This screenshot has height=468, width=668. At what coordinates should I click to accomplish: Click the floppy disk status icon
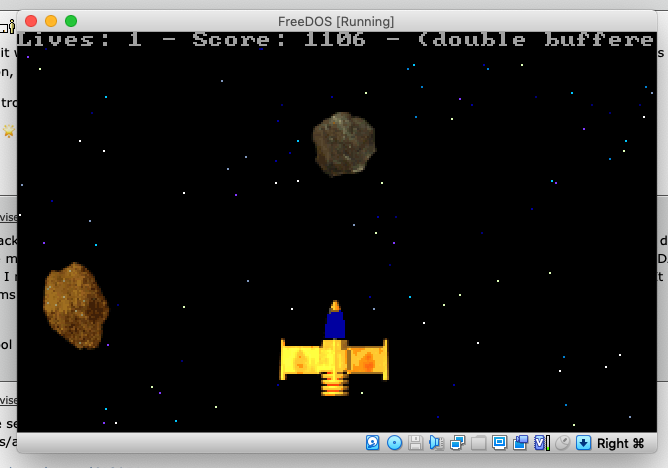click(415, 443)
